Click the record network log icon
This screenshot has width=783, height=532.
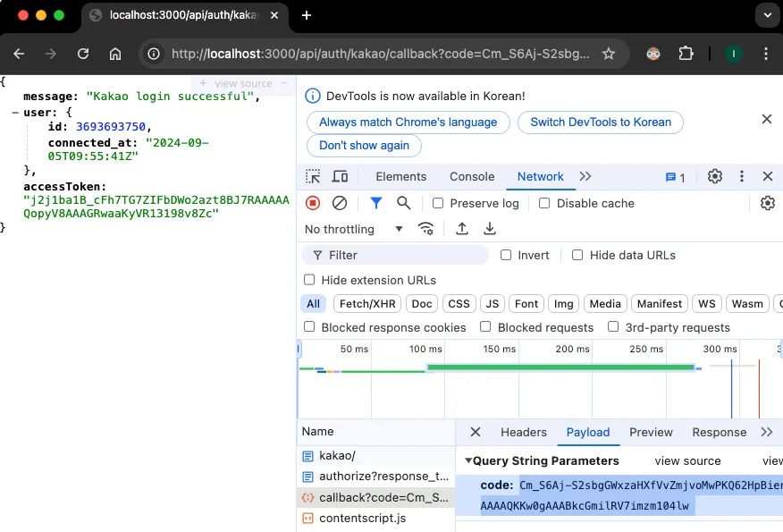click(x=312, y=203)
